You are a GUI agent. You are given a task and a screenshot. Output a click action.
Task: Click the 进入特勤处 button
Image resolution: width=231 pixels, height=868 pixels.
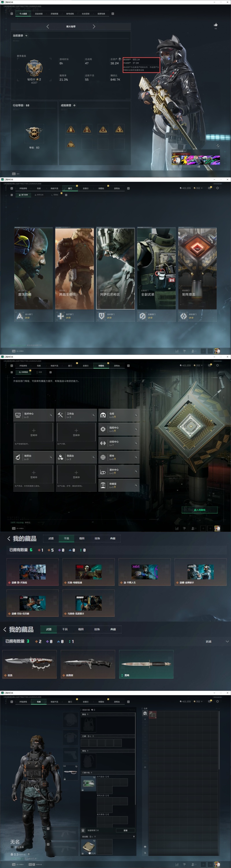200,510
